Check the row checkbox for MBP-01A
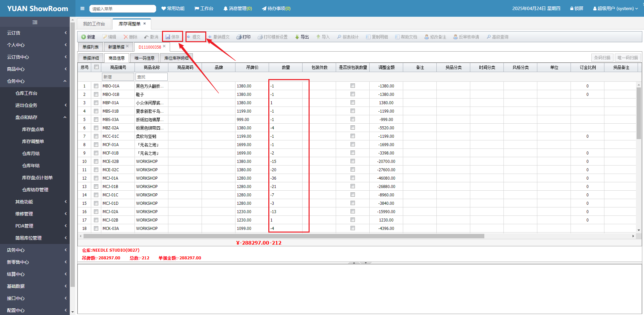644x315 pixels. click(96, 103)
